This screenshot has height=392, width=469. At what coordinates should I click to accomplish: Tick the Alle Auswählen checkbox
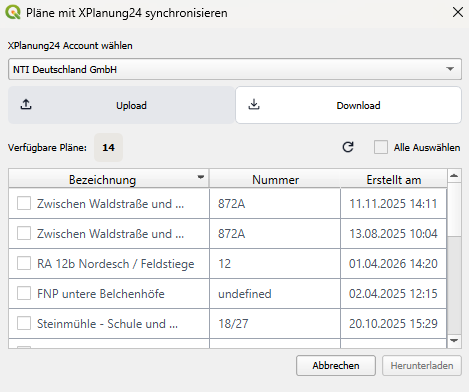[x=381, y=147]
